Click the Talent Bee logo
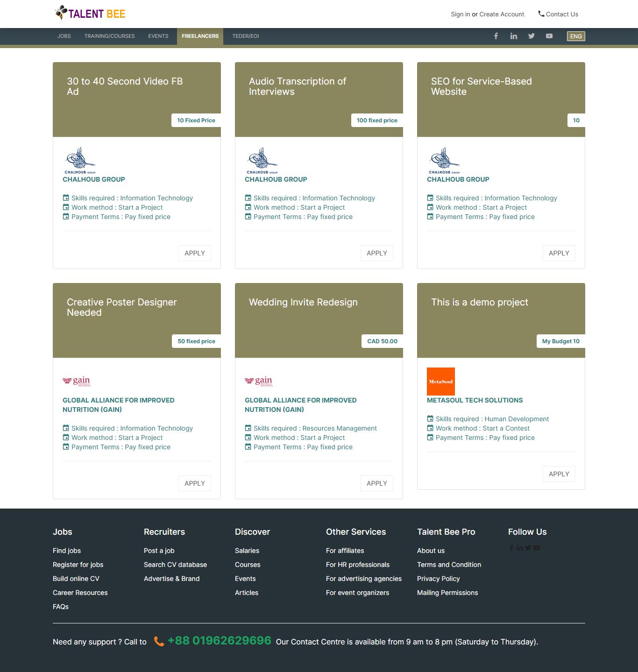Screen dimensions: 638x672 pos(90,14)
